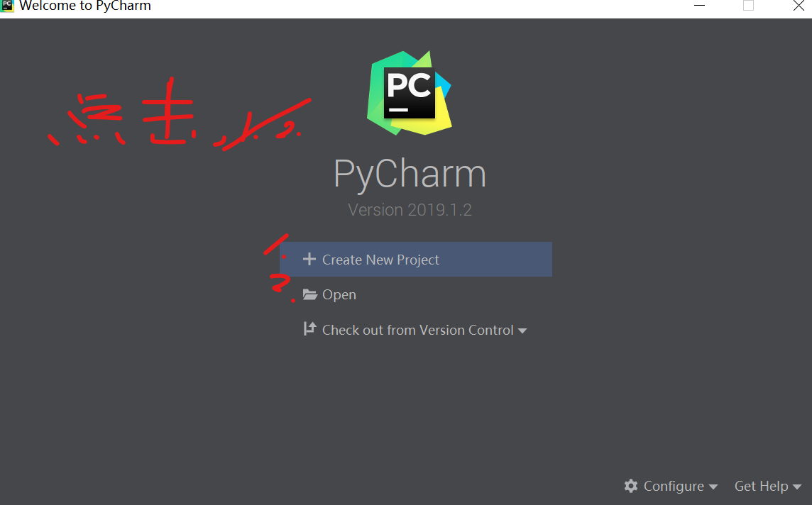
Task: Click the Welcome to PyCharm window title
Action: coord(85,6)
